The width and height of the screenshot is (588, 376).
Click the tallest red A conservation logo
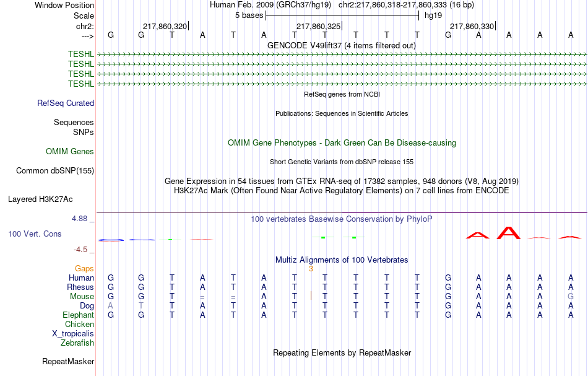coord(509,233)
